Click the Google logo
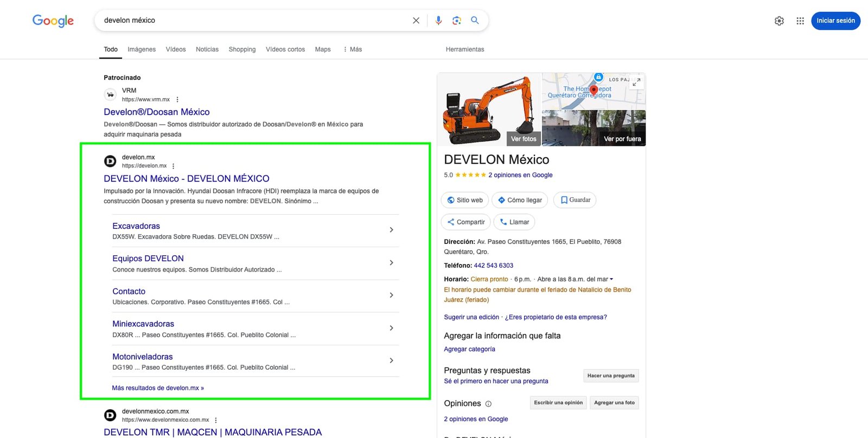Screen dimensions: 868x438 (x=53, y=21)
